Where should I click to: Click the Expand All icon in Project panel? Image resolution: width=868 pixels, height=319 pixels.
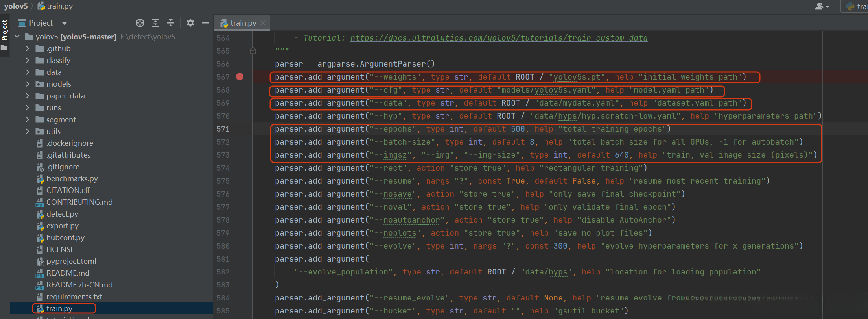click(x=155, y=23)
